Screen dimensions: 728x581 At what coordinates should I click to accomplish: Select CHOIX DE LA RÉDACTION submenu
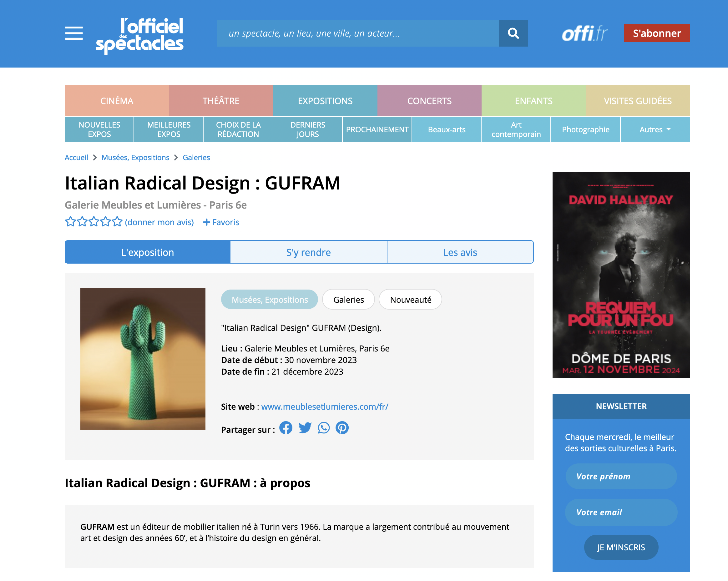click(238, 130)
